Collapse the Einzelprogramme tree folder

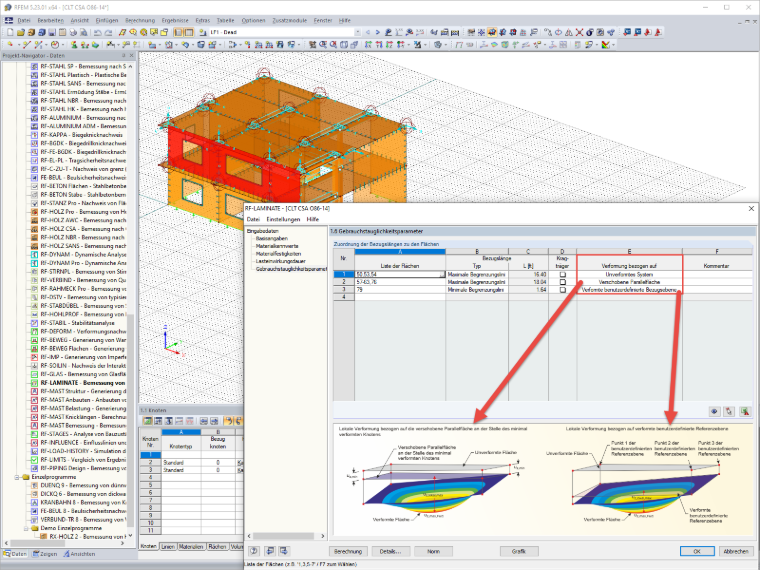pos(17,477)
